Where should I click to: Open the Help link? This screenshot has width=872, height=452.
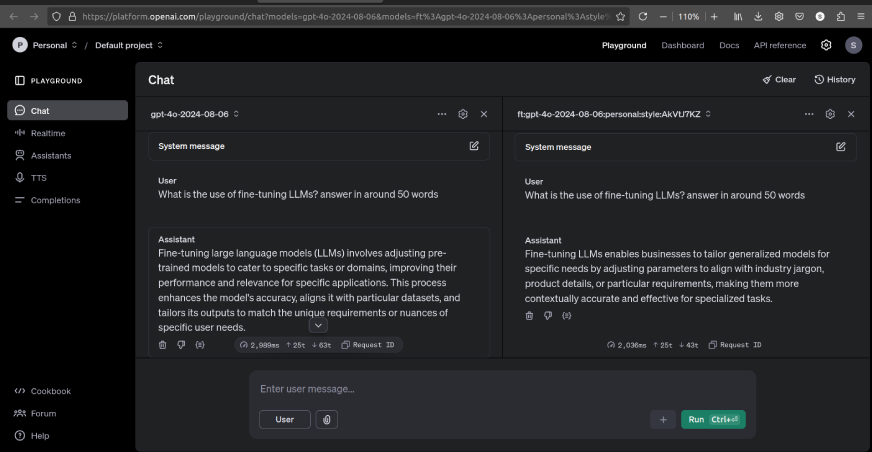32,435
